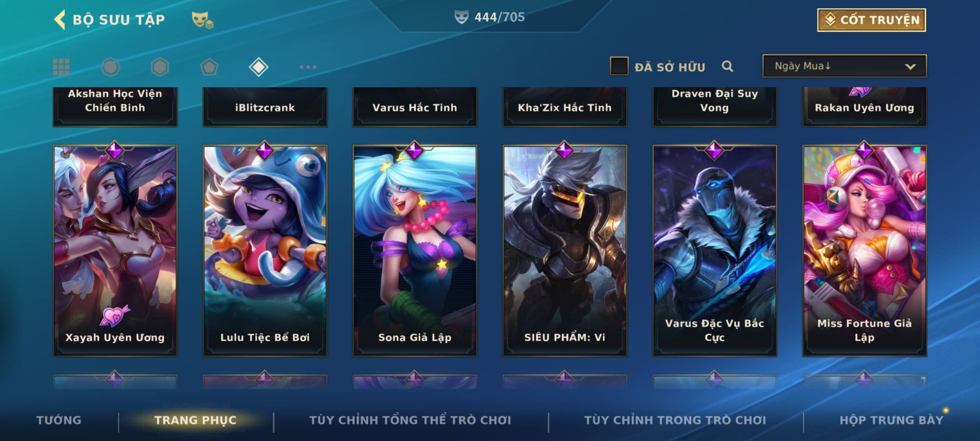
Task: Select the Miss Fortune Giả Lập skin
Action: click(864, 251)
